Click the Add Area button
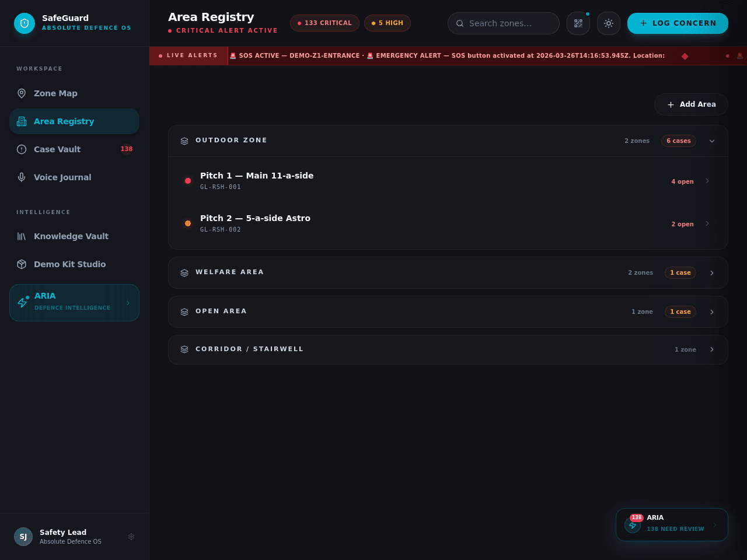This screenshot has height=560, width=747. coord(691,104)
